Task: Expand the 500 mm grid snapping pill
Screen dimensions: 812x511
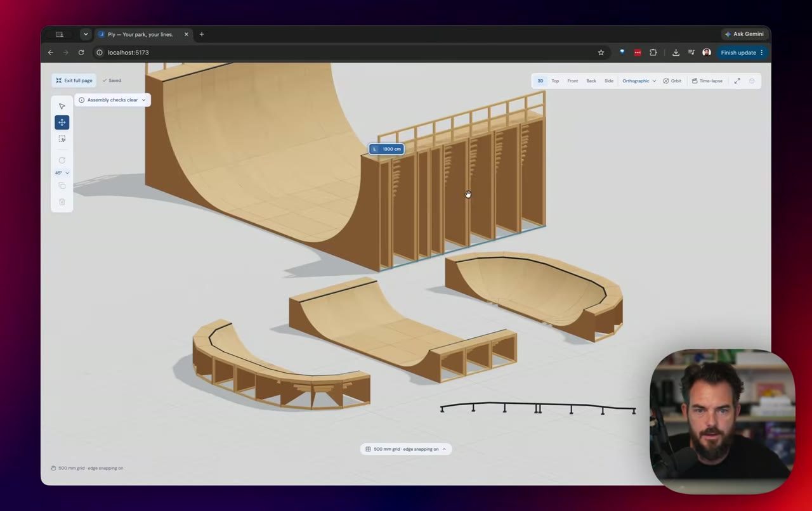Action: (406, 449)
